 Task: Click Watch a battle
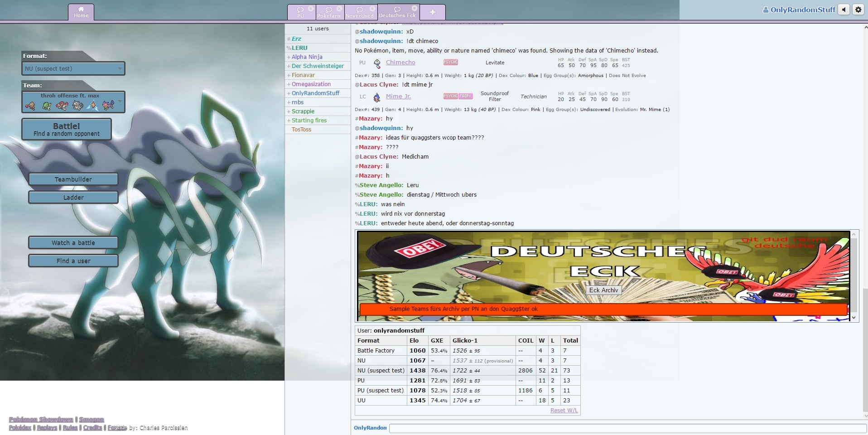tap(73, 243)
